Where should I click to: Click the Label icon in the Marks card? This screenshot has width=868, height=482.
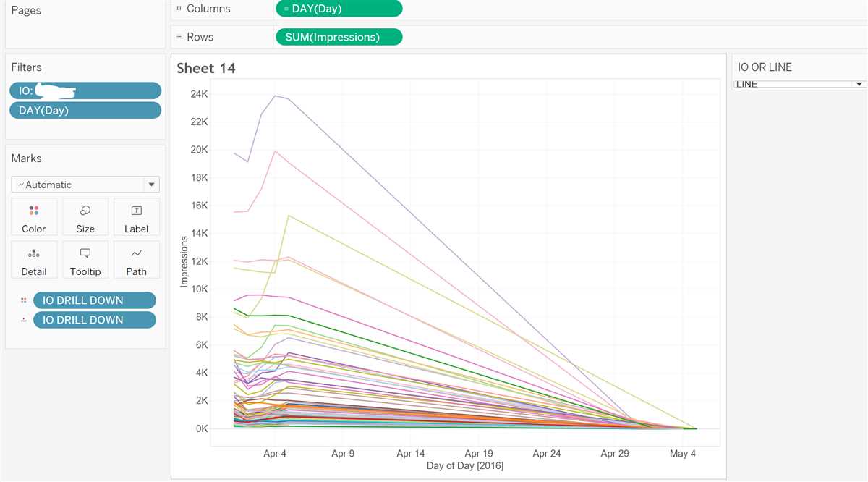136,216
